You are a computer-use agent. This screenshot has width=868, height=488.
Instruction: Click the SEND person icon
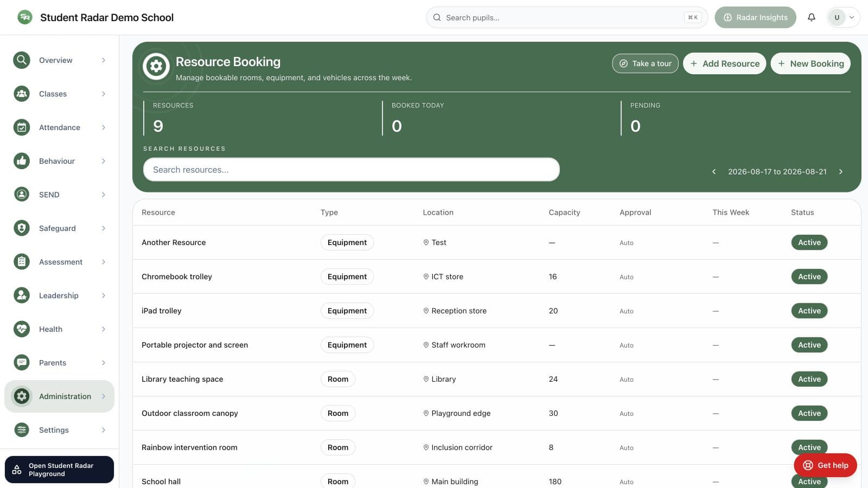(x=22, y=195)
